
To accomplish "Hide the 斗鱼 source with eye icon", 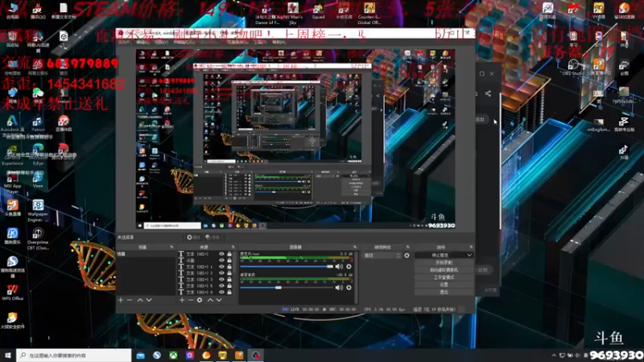I will click(x=221, y=260).
